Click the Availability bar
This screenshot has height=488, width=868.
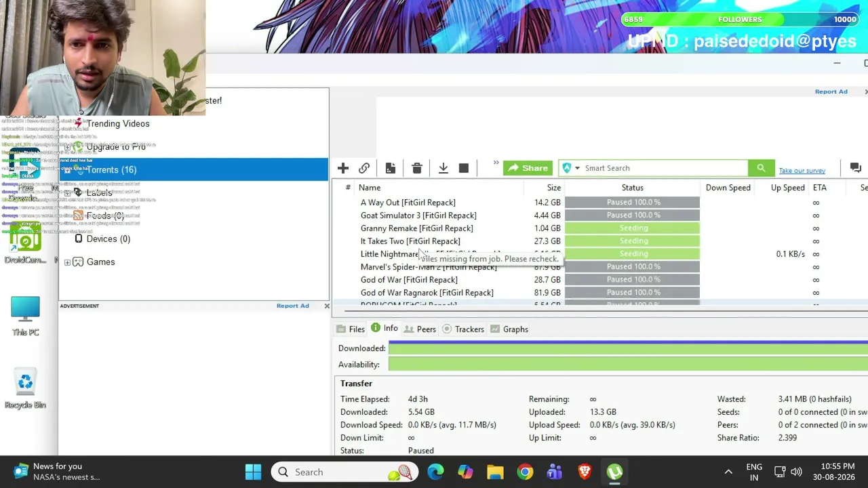[628, 365]
